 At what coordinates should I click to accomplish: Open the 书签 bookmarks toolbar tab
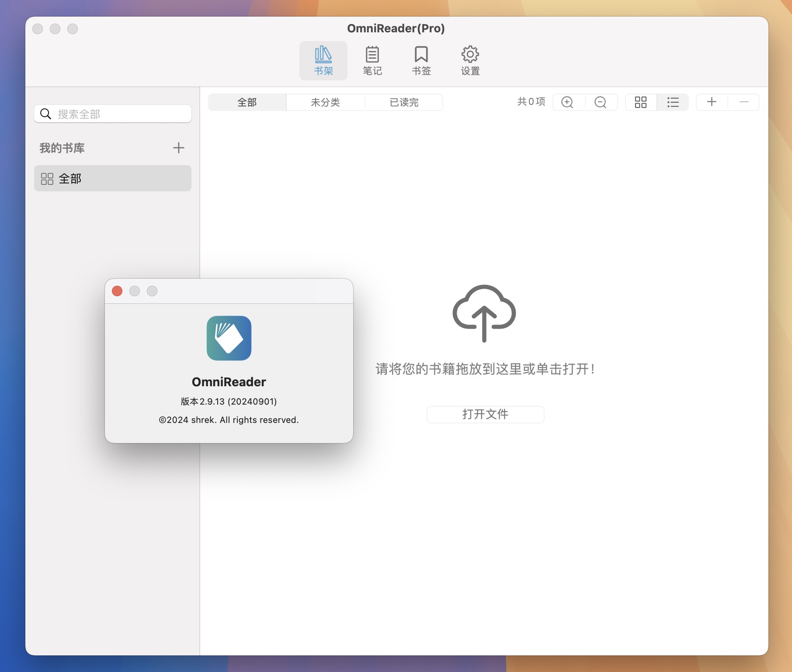(x=421, y=61)
